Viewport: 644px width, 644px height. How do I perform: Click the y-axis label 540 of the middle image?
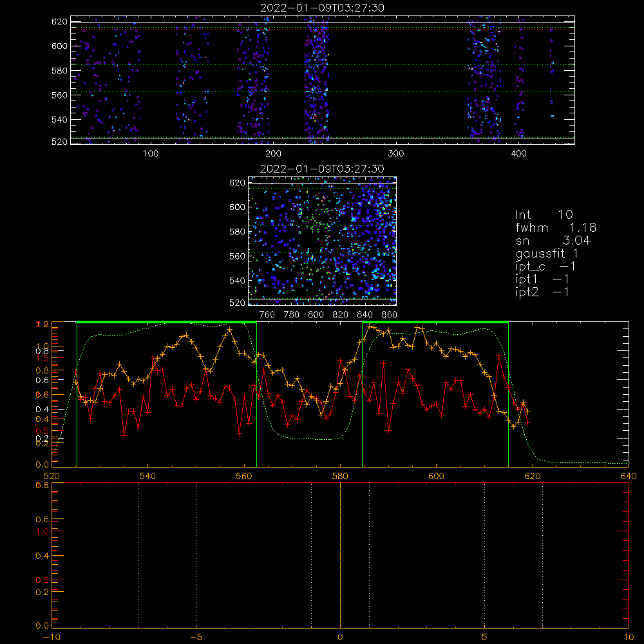(x=237, y=281)
